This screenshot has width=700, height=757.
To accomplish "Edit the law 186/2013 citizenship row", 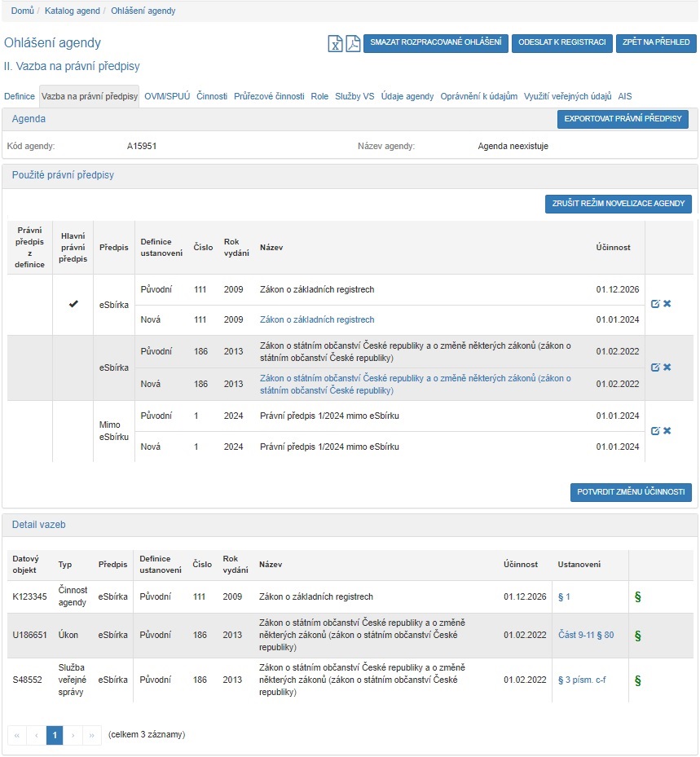I will tap(655, 367).
